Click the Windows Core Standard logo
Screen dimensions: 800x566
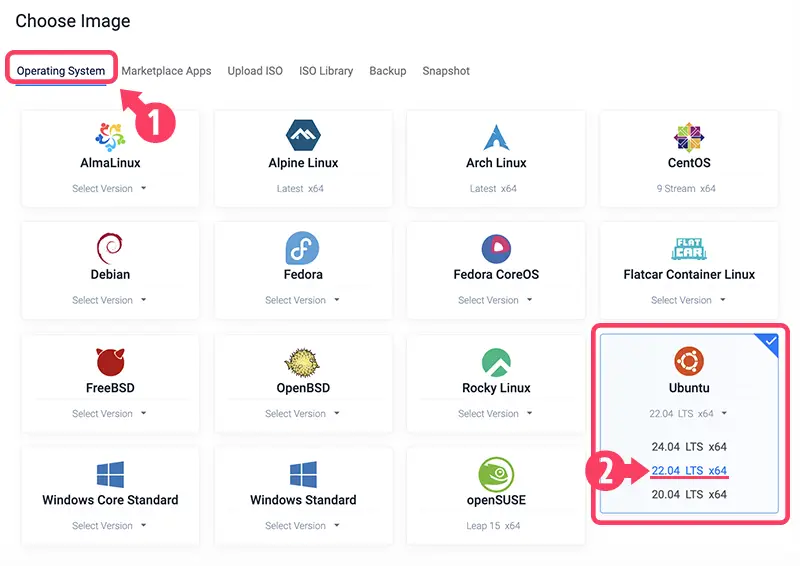tap(110, 474)
